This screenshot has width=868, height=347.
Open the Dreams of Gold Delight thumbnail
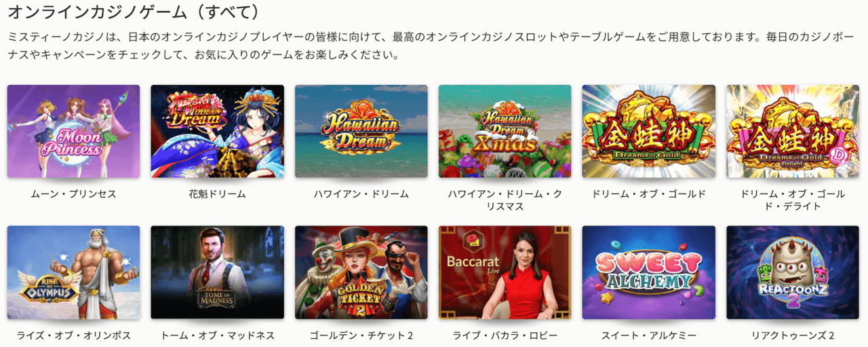pos(793,131)
